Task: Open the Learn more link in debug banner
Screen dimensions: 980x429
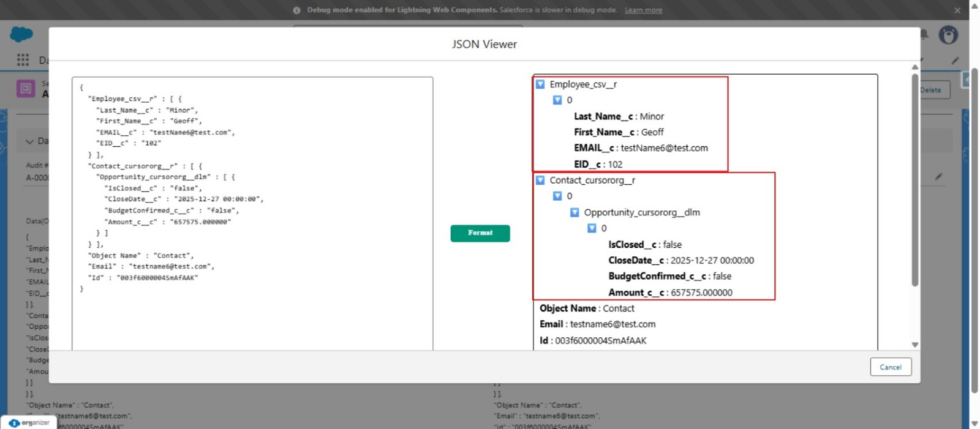Action: click(x=643, y=10)
